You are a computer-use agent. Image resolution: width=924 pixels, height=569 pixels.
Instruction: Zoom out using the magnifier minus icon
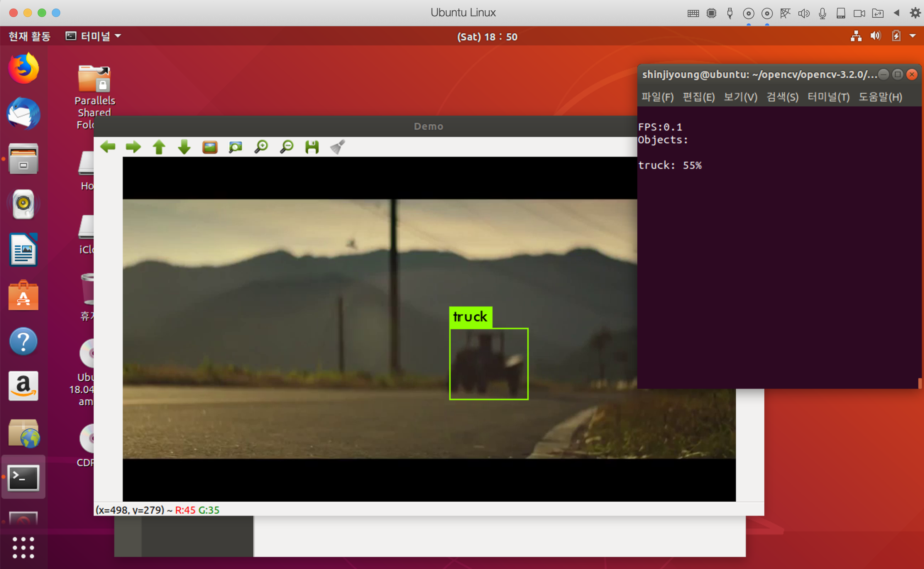286,147
